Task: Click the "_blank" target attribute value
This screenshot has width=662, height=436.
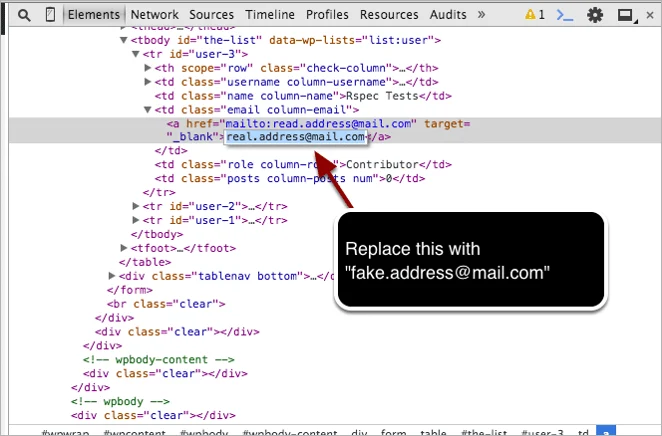Action: [x=193, y=137]
